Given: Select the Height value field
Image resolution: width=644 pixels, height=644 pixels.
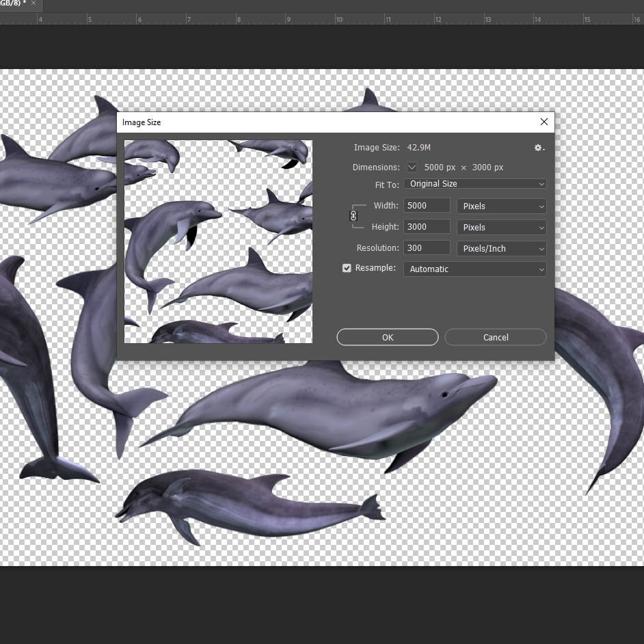Looking at the screenshot, I should (x=427, y=226).
